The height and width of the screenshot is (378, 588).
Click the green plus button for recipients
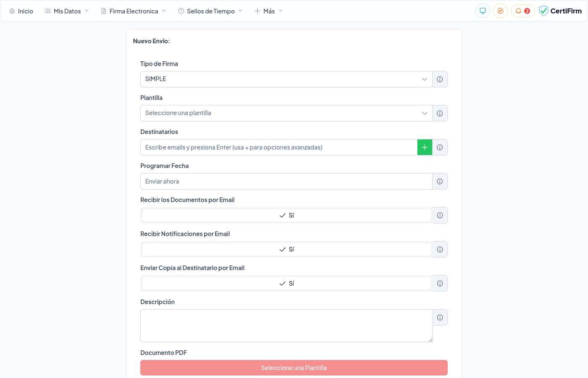tap(425, 147)
